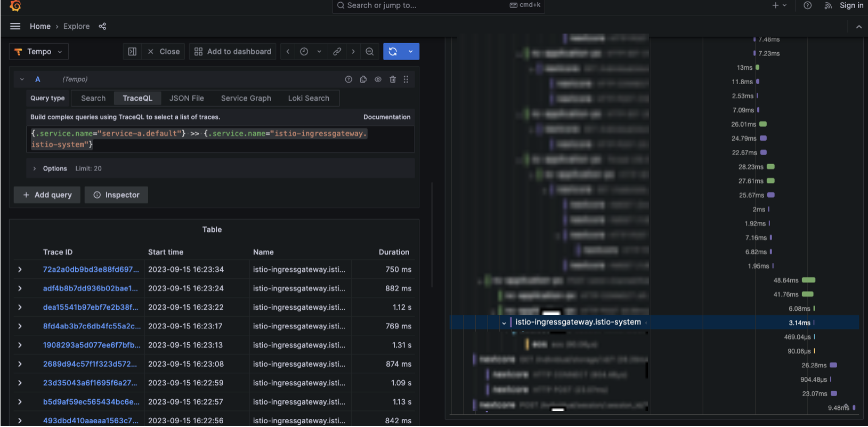This screenshot has height=427, width=868.
Task: Click the zoom out time range icon
Action: pos(369,52)
